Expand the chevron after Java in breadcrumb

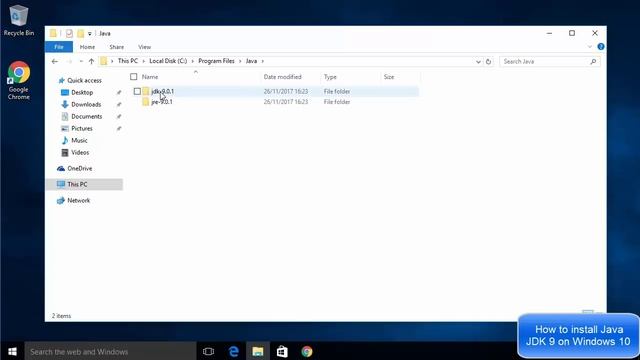tap(262, 61)
